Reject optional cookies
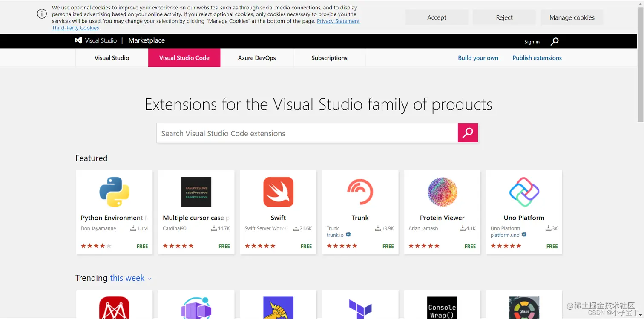 504,17
